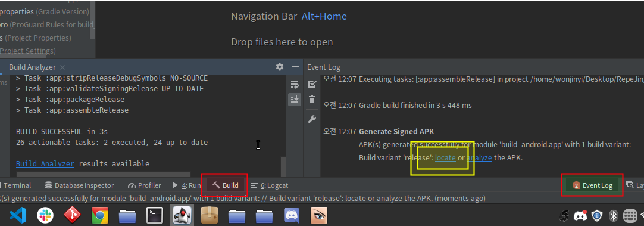Open the eye image viewer taskbar icon
This screenshot has width=644, height=226.
tap(320, 215)
